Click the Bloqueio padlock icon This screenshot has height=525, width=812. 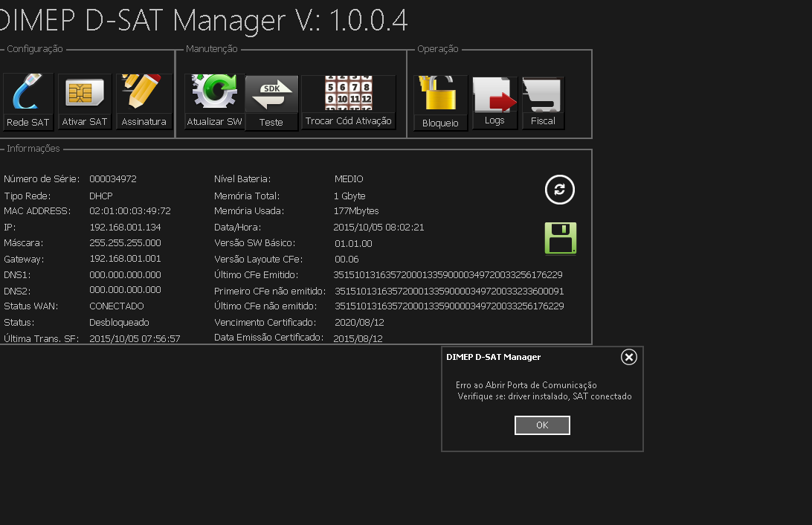(440, 103)
